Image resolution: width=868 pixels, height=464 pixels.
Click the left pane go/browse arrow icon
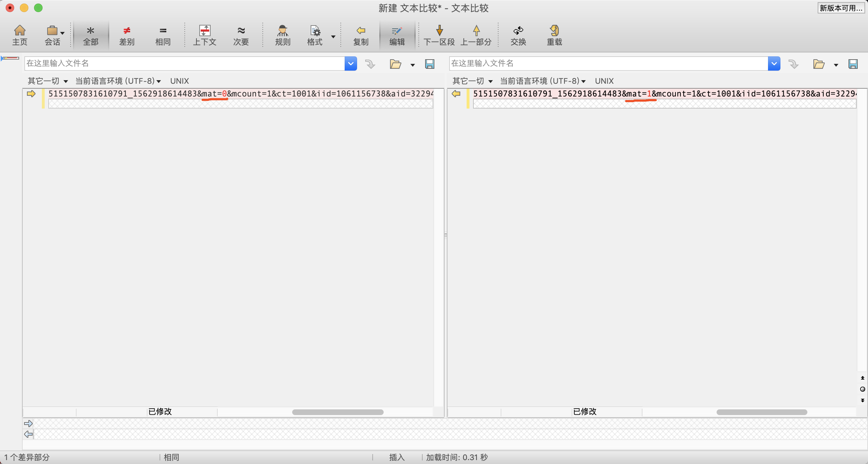point(370,64)
